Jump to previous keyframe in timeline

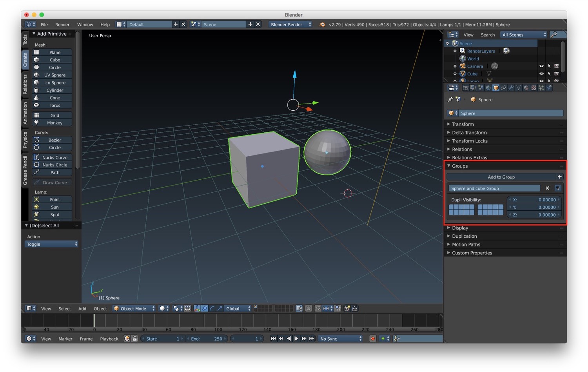tap(281, 339)
